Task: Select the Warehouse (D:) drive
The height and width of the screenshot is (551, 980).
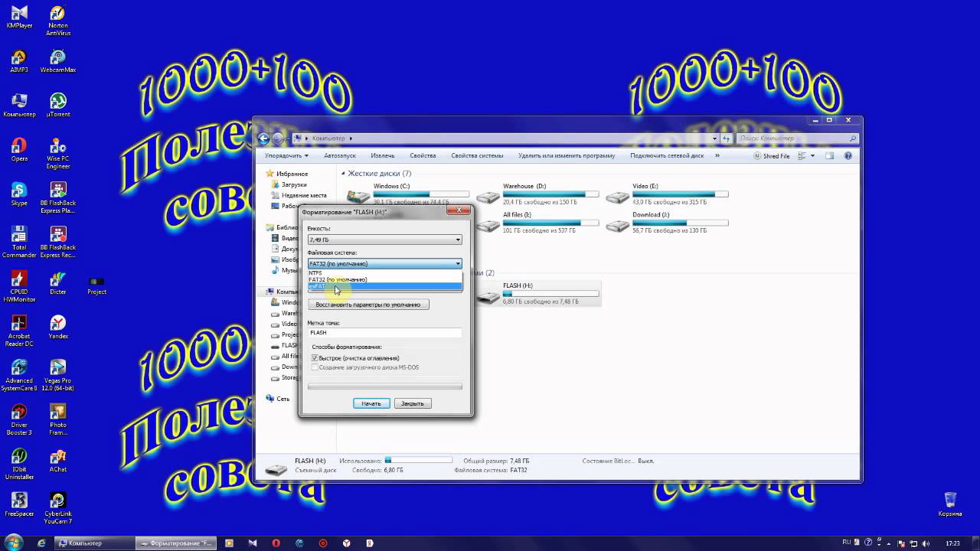Action: [x=537, y=194]
